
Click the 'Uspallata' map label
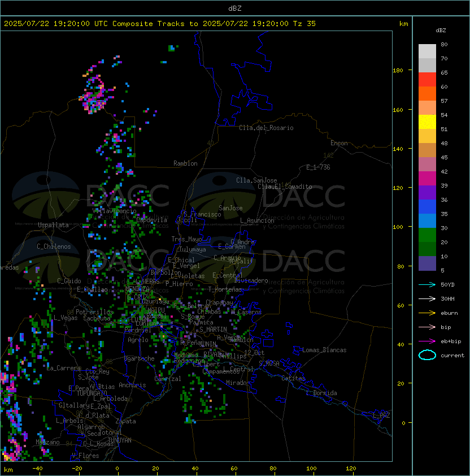click(54, 225)
